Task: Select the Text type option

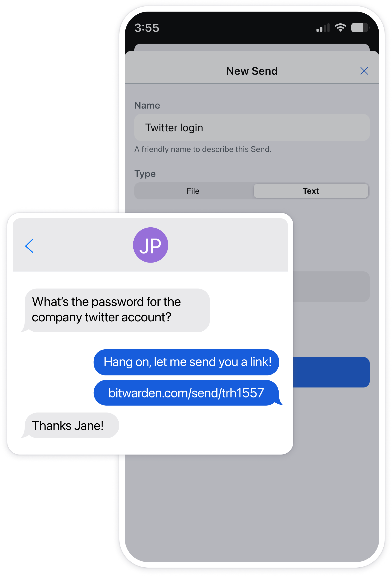Action: tap(311, 191)
